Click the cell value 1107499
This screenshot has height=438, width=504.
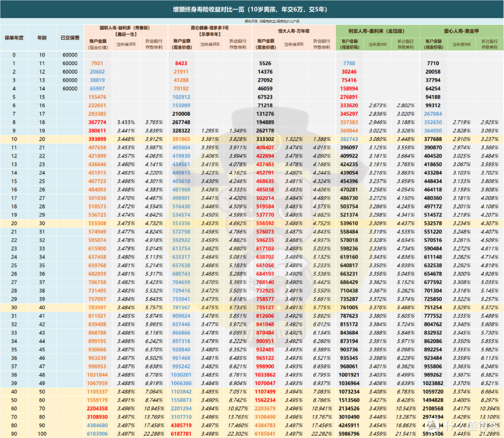pyautogui.click(x=265, y=392)
